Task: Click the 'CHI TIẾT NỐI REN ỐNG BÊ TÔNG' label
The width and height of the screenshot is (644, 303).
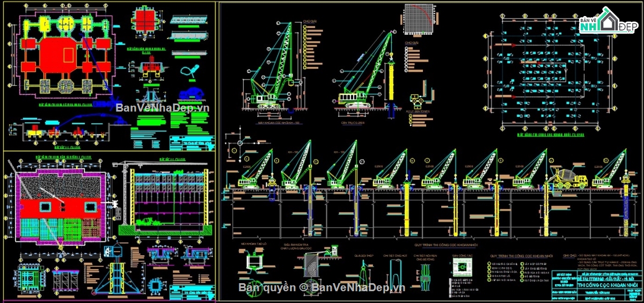Action: pyautogui.click(x=425, y=258)
